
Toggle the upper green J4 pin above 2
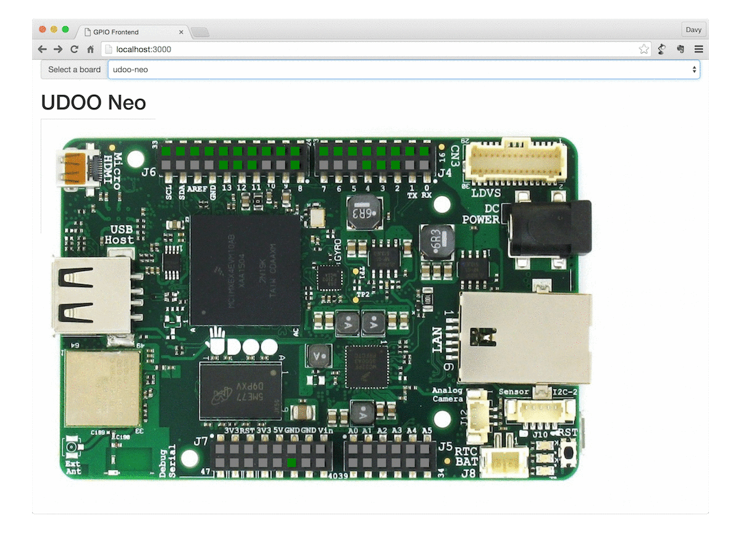[395, 151]
